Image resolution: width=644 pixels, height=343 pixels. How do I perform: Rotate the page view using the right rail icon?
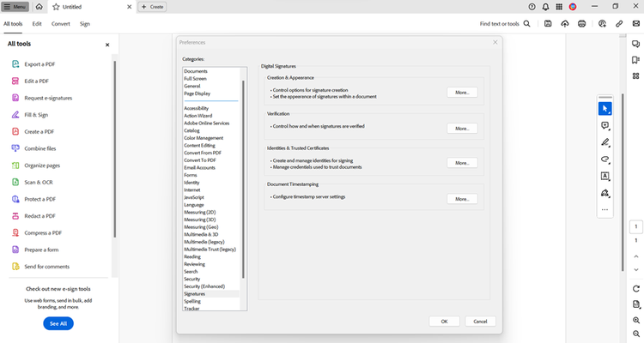pos(636,288)
